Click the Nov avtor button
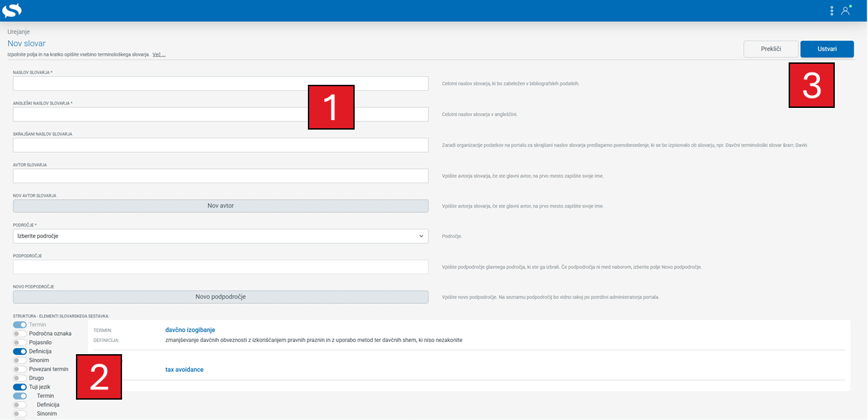Screen dimensions: 868x420 [x=220, y=206]
